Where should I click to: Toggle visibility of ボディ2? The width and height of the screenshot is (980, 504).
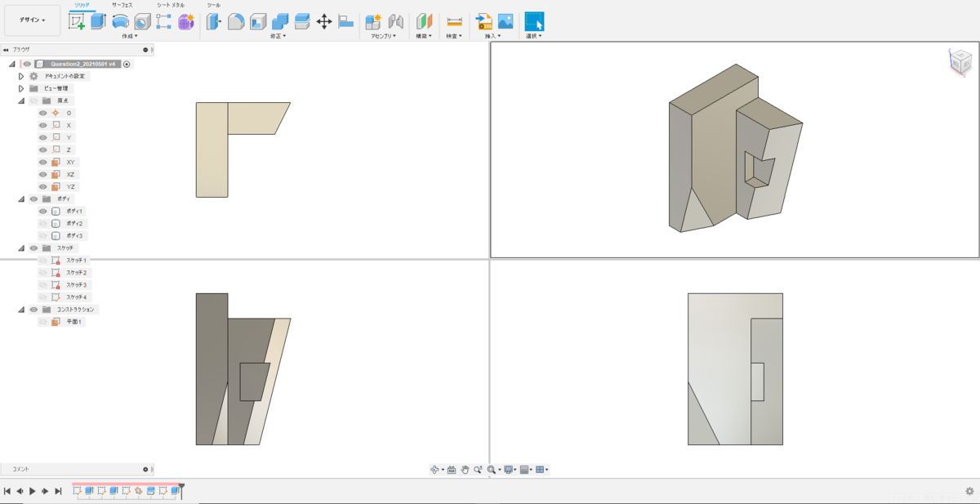click(43, 223)
